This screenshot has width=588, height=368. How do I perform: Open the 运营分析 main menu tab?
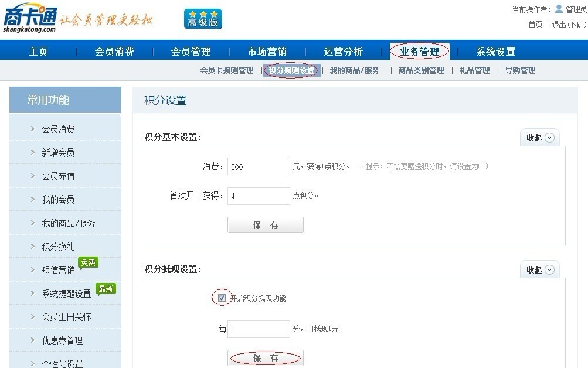[x=343, y=52]
